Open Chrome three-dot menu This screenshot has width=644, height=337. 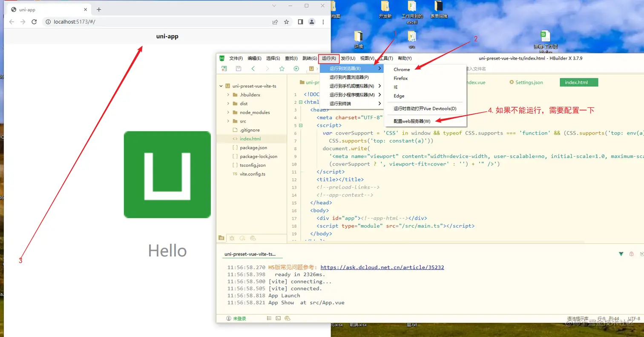tap(323, 22)
